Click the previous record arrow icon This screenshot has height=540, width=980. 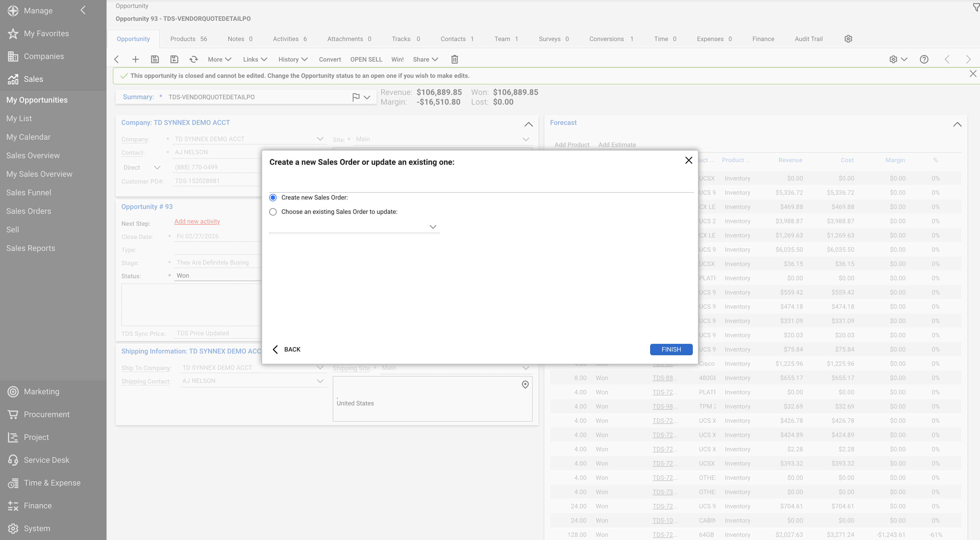click(947, 59)
